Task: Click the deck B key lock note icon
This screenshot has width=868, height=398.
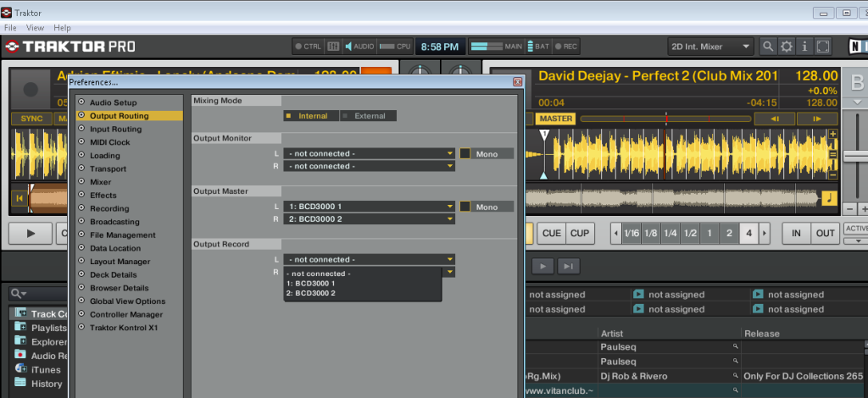Action: coord(829,198)
